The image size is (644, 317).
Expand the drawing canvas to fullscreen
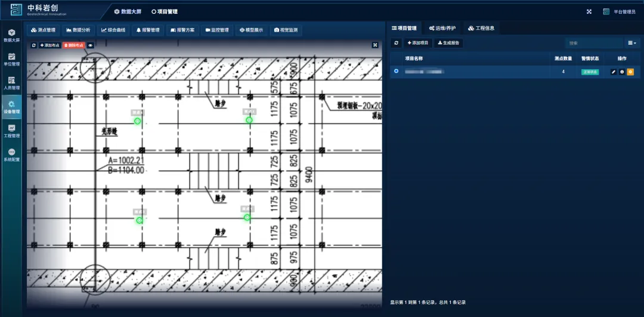pos(375,45)
